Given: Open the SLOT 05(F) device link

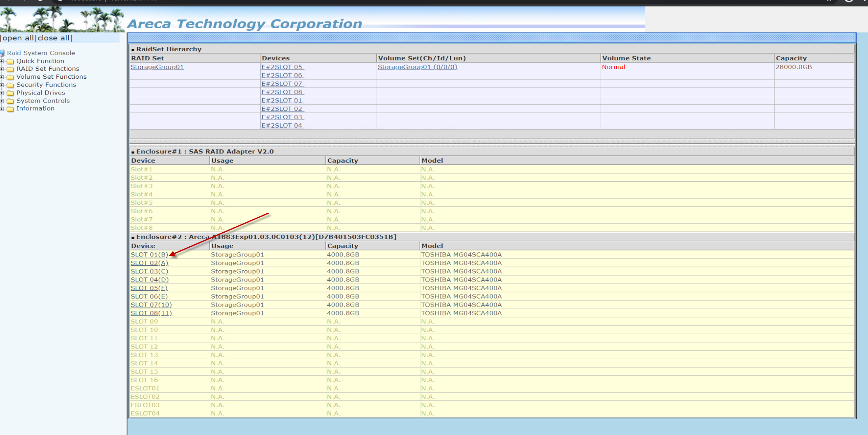Looking at the screenshot, I should (x=149, y=288).
